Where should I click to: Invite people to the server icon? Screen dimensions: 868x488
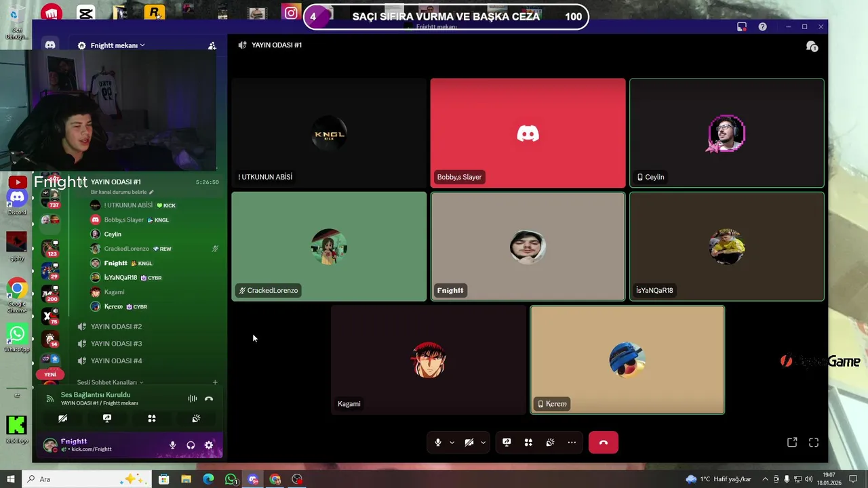(x=212, y=45)
